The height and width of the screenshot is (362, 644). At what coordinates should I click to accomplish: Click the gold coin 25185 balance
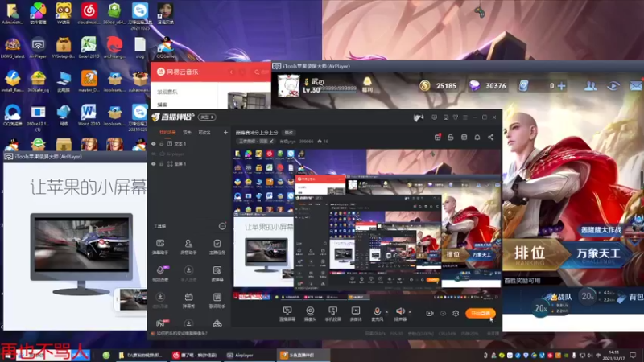click(438, 86)
